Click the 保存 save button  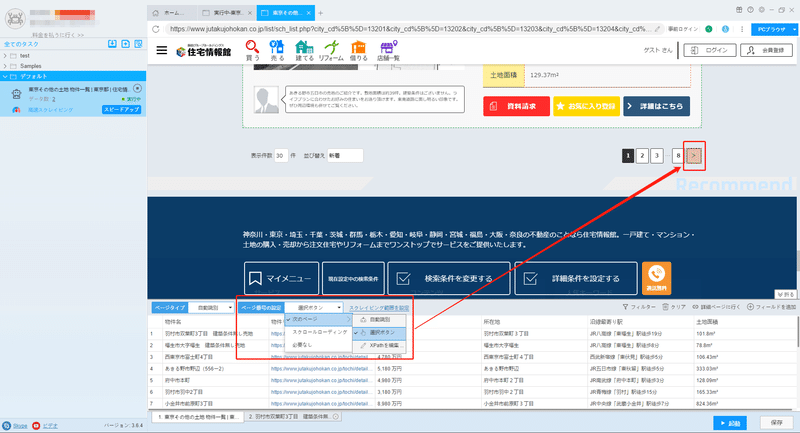(777, 423)
